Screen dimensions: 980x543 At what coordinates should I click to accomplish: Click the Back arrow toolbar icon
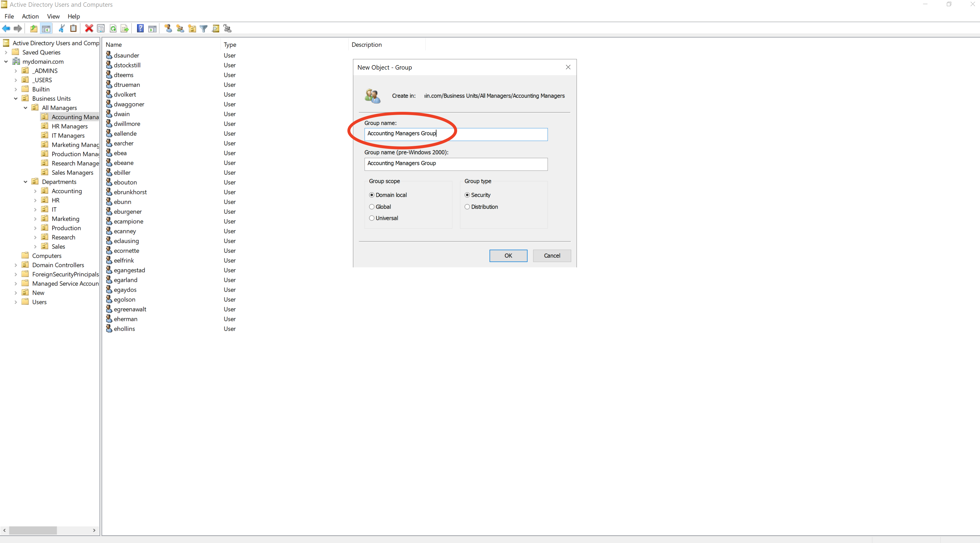coord(6,28)
